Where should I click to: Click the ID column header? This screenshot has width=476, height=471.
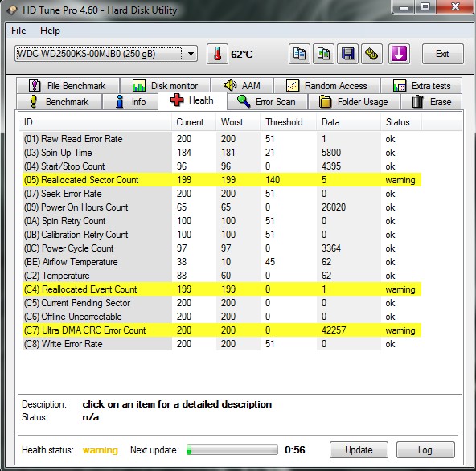tap(96, 122)
